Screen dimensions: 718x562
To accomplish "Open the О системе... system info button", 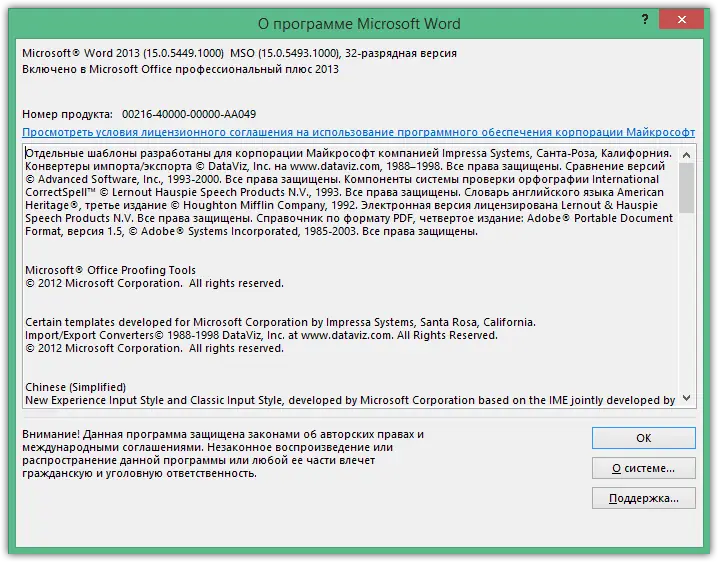I will pos(643,468).
